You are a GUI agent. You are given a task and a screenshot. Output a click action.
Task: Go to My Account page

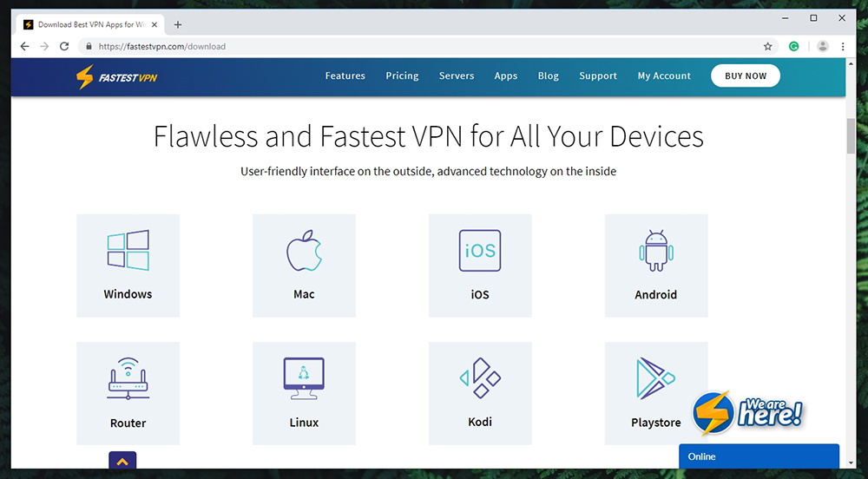[664, 75]
